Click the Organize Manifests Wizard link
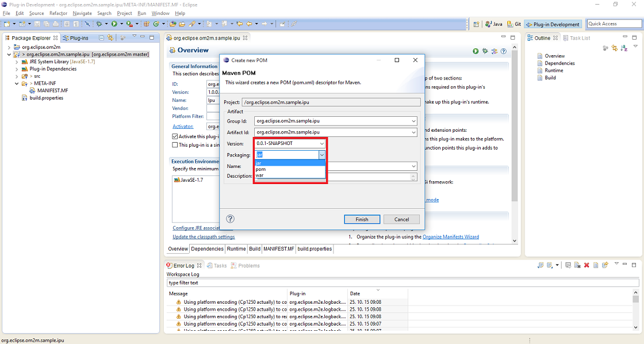Screen dimensions: 644x344 (x=451, y=237)
